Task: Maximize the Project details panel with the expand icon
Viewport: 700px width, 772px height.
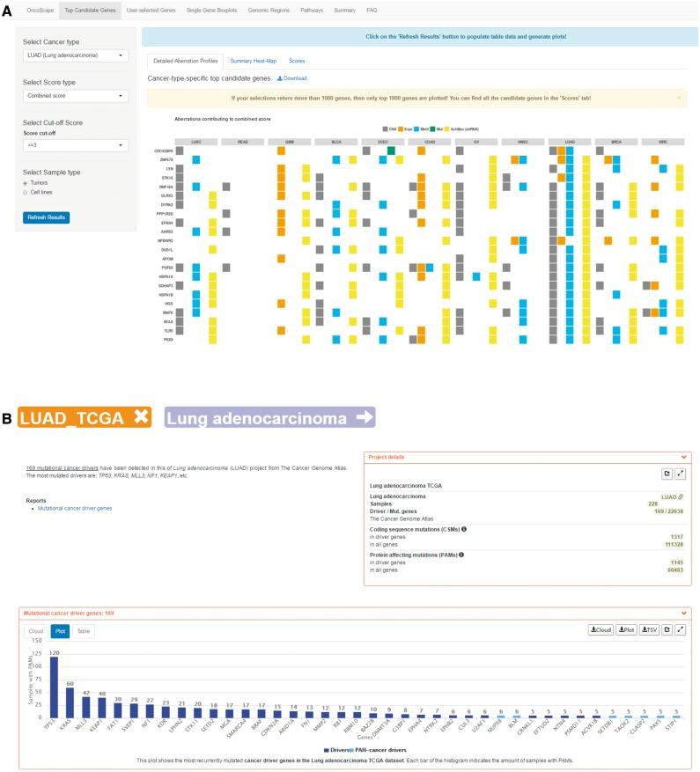Action: point(681,474)
